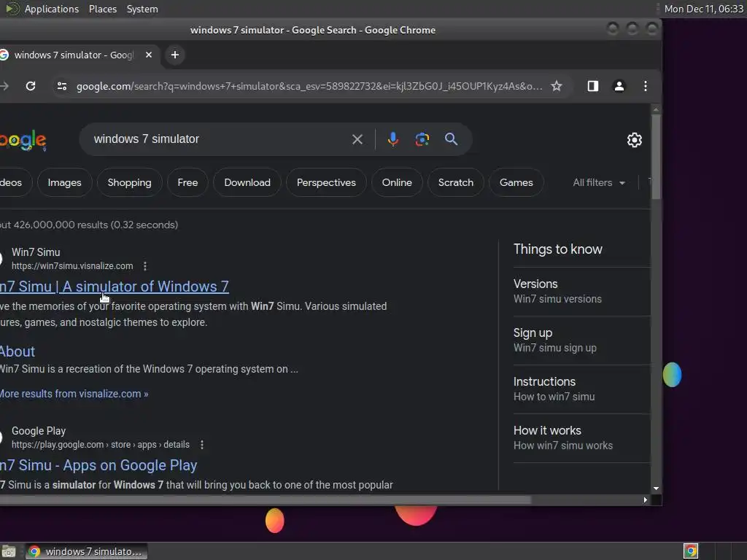Open Win7 Simu simulator of Windows 7 link

115,287
